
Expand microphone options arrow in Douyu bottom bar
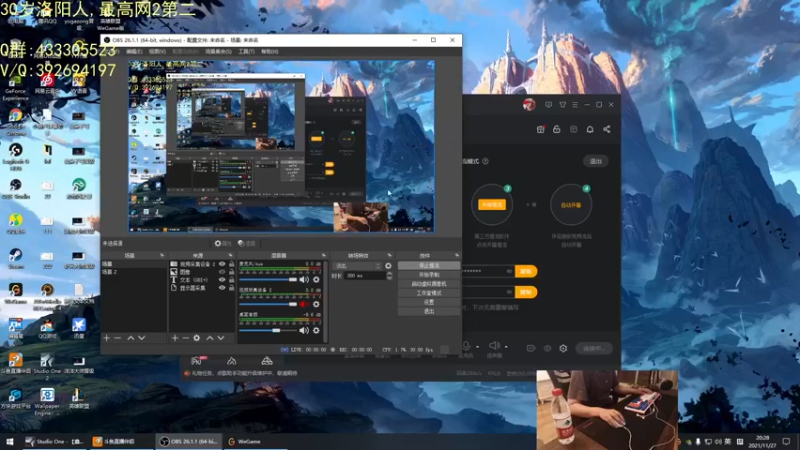pos(477,347)
